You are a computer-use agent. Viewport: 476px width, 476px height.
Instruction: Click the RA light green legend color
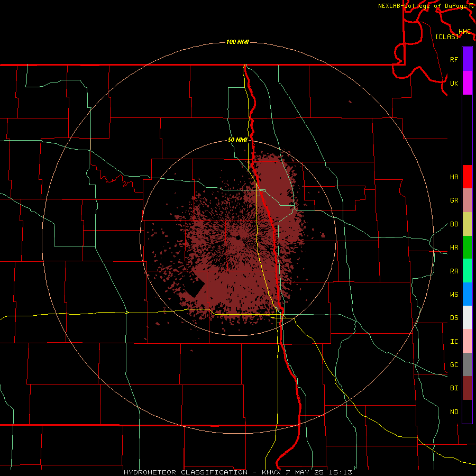467,271
